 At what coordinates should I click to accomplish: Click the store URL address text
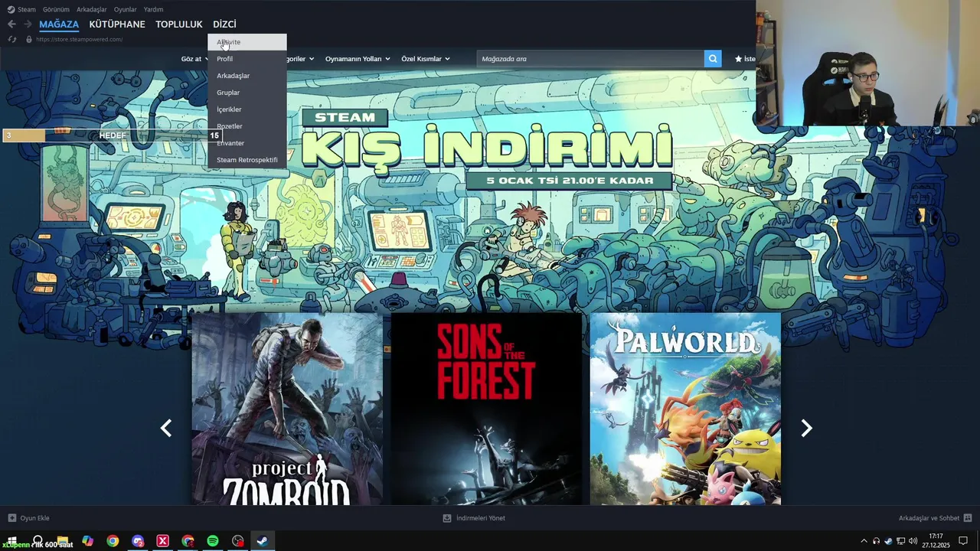coord(79,39)
